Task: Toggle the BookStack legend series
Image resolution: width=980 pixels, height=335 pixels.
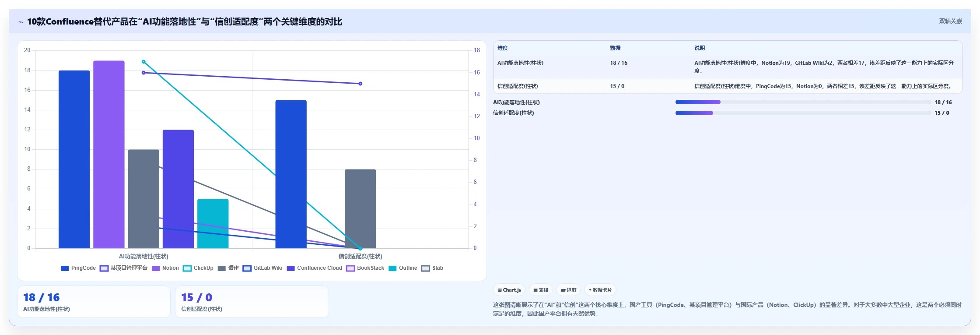Action: tap(365, 268)
